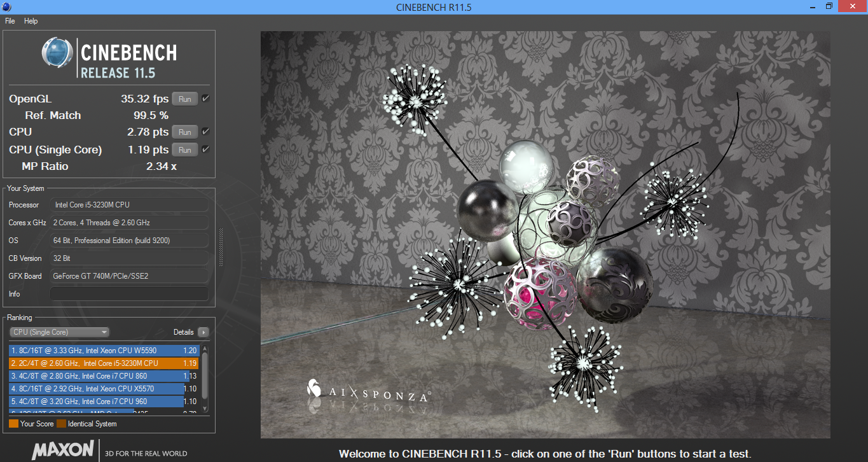The height and width of the screenshot is (462, 868).
Task: Select ranking row 1 Xeon CPU W5590
Action: point(104,351)
